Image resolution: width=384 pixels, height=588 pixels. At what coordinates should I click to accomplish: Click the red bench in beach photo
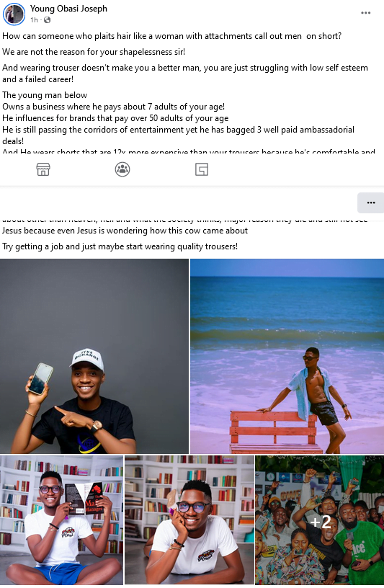[x=276, y=431]
